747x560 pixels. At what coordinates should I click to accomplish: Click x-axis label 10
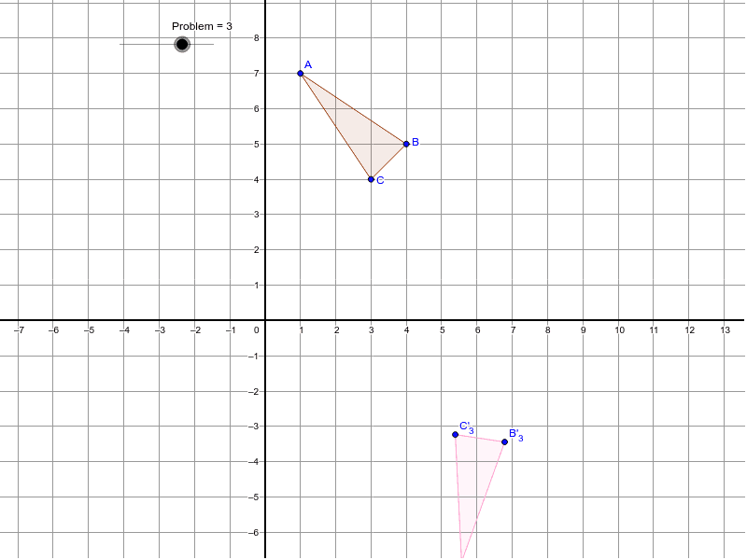[619, 330]
